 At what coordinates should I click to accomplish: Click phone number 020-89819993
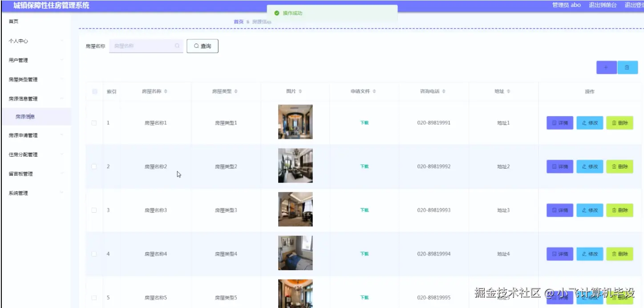tap(434, 210)
